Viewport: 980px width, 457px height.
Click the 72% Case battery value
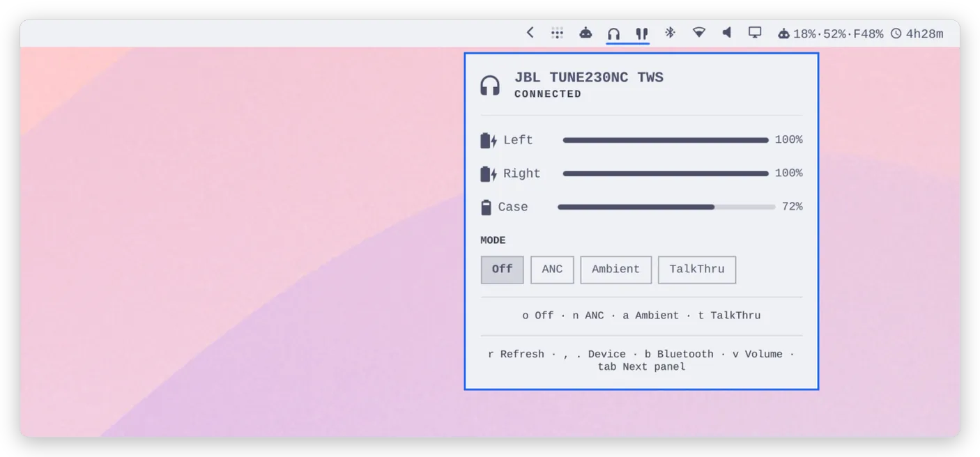click(792, 207)
